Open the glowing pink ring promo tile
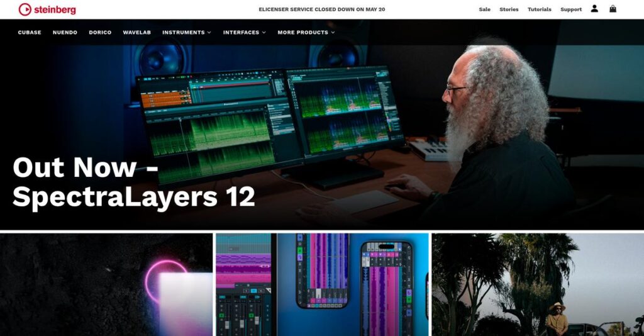The height and width of the screenshot is (336, 644). click(x=106, y=284)
